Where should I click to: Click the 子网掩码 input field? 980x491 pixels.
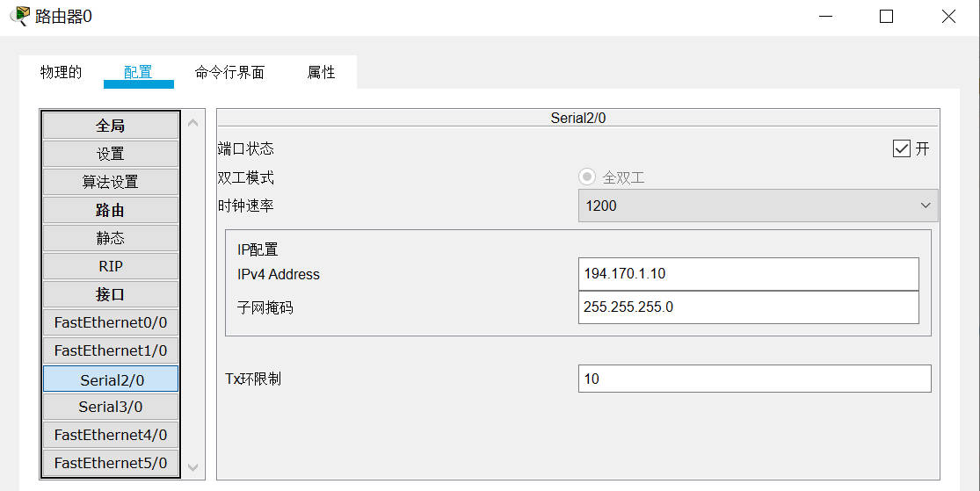click(x=748, y=307)
